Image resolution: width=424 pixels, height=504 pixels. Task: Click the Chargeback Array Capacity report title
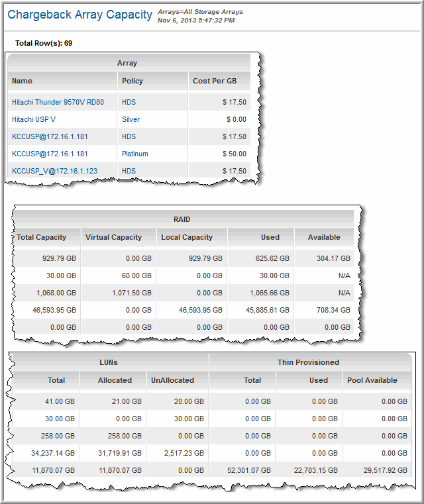(79, 15)
